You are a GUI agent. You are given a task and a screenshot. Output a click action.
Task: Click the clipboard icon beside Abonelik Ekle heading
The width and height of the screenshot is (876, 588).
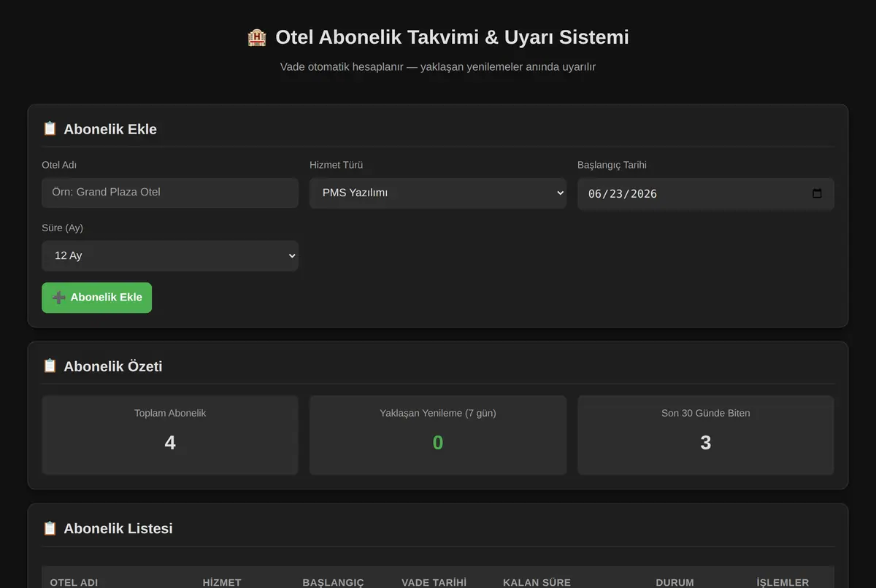pyautogui.click(x=50, y=128)
